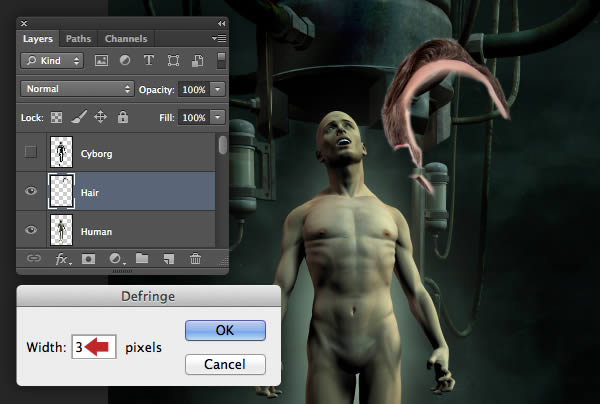Click Cancel in the Defringe dialog
The height and width of the screenshot is (404, 600).
click(225, 364)
